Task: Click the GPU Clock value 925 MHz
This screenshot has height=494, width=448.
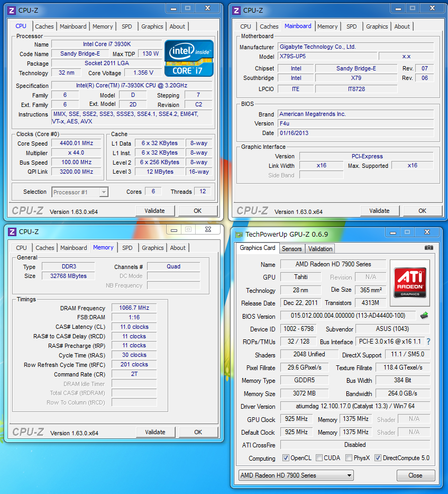Action: click(x=296, y=419)
